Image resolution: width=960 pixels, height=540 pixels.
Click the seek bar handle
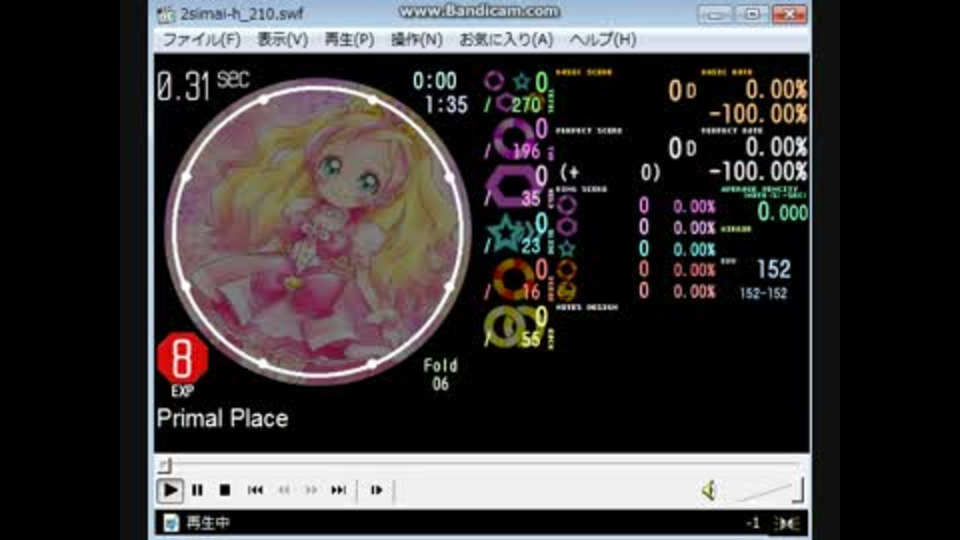pyautogui.click(x=165, y=466)
